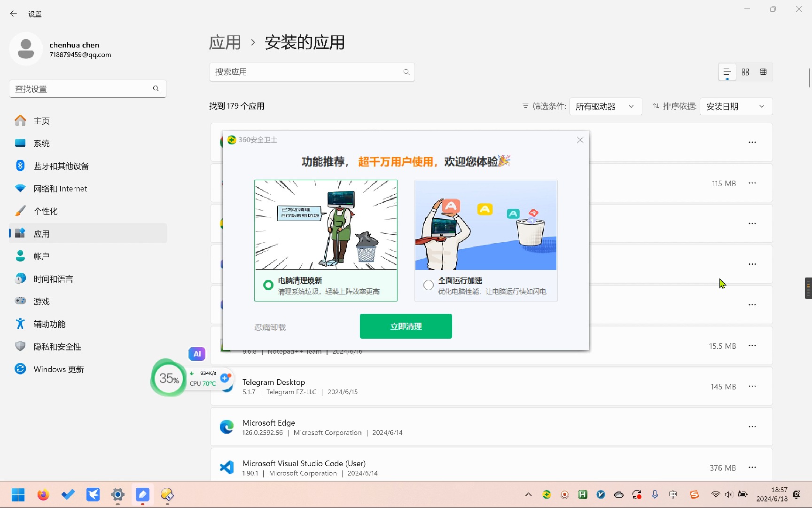Viewport: 812px width, 508px height.
Task: Click the AI floating widget badge
Action: tap(197, 354)
